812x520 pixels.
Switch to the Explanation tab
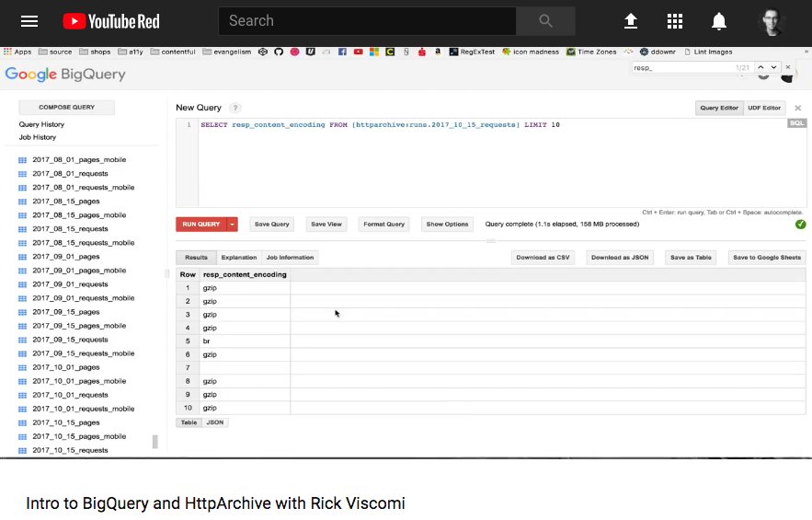pos(239,258)
